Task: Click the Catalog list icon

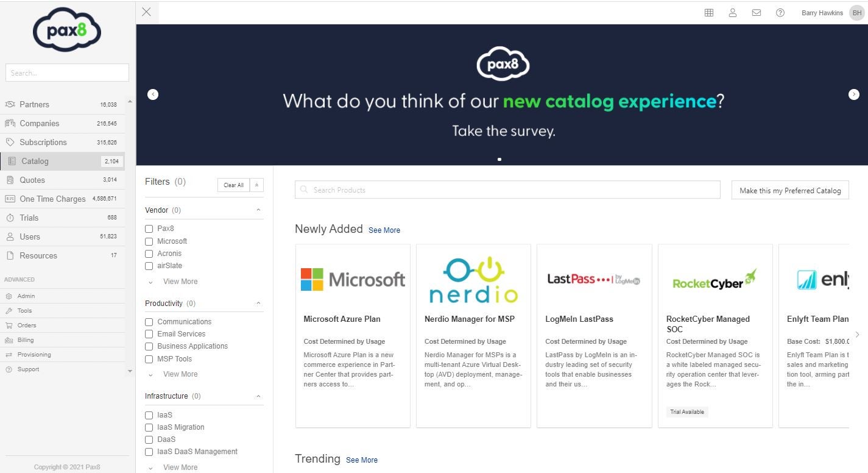Action: (x=12, y=161)
